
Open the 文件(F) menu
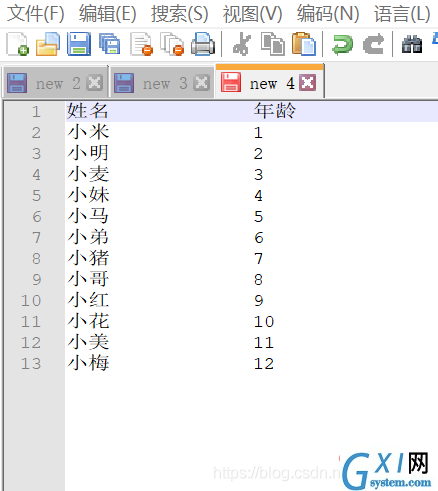click(36, 14)
